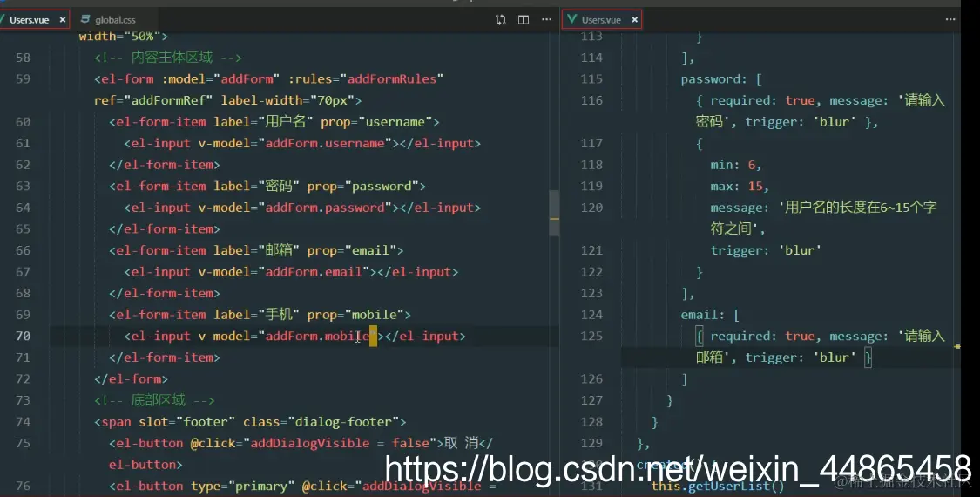Click the password: [ key in right editor

[x=721, y=78]
